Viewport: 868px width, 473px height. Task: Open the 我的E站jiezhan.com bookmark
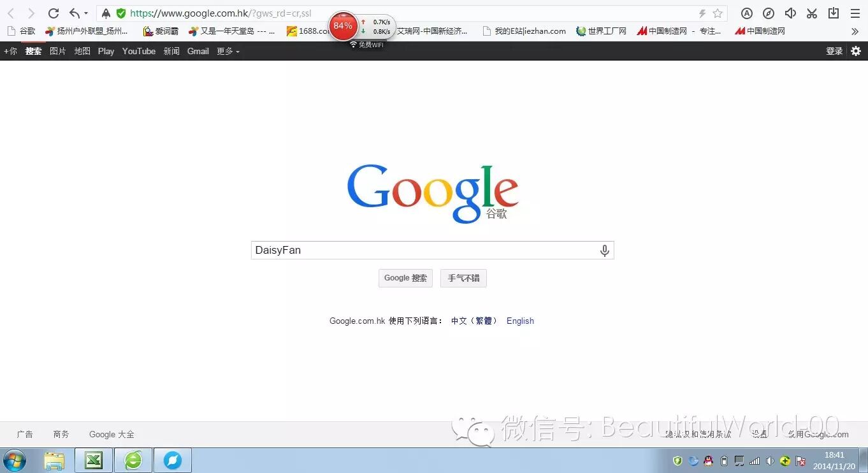(x=524, y=31)
